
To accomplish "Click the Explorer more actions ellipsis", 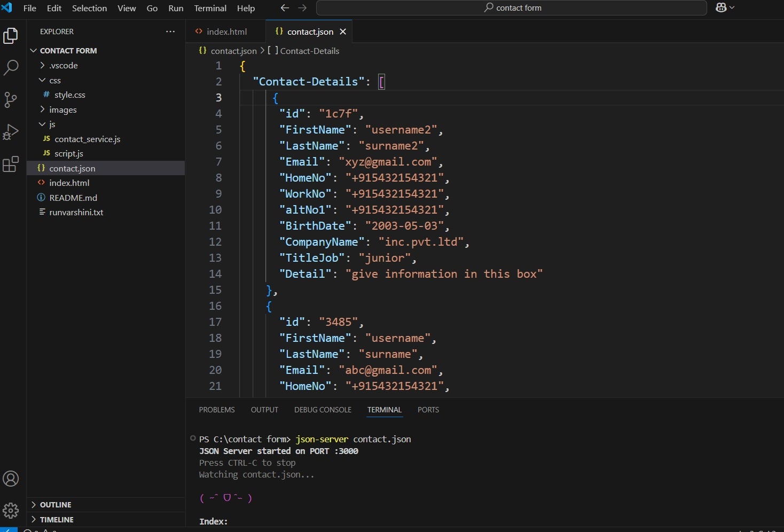I will (x=170, y=32).
